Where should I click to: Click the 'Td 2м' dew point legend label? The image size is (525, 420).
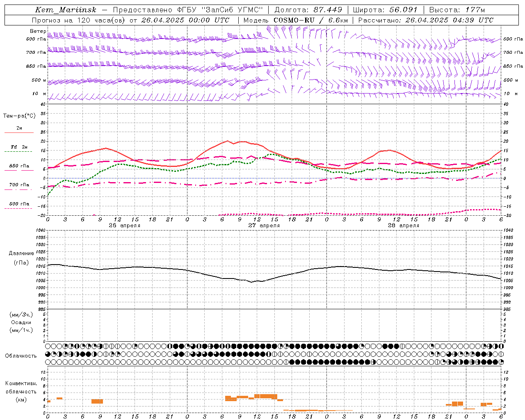point(19,147)
